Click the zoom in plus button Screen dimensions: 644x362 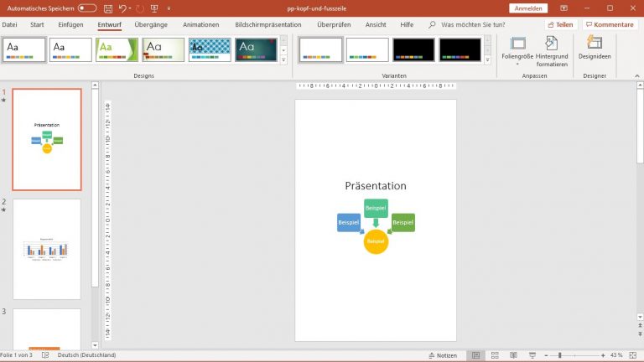tap(603, 355)
